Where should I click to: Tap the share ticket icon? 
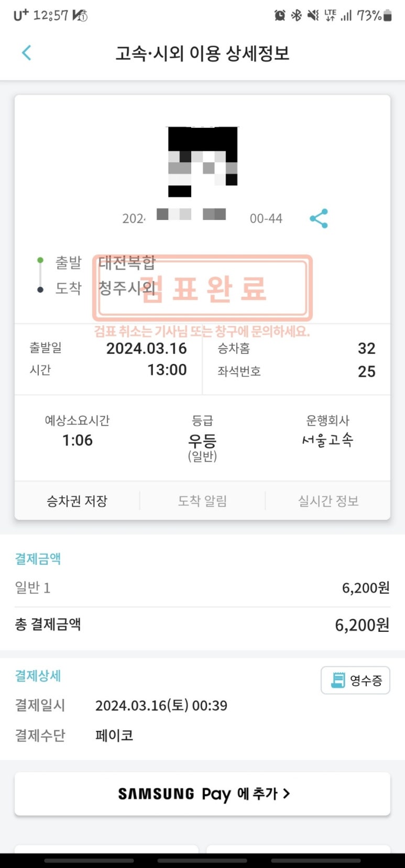click(319, 218)
